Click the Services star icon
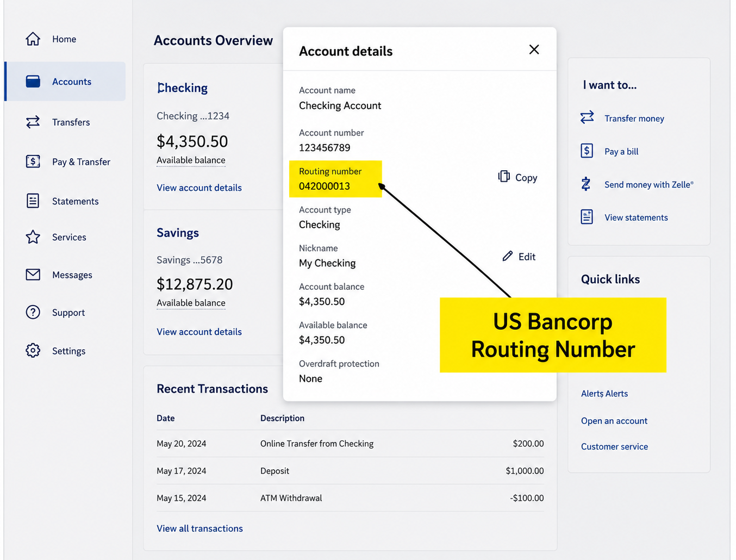 [33, 237]
